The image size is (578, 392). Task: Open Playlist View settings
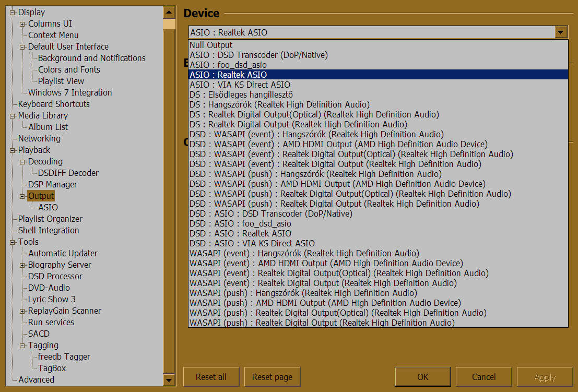pos(61,81)
